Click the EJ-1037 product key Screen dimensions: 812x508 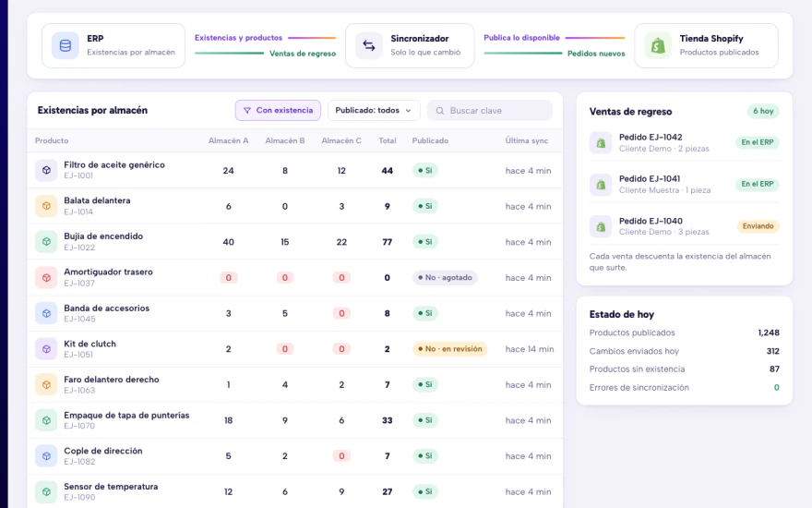[79, 283]
